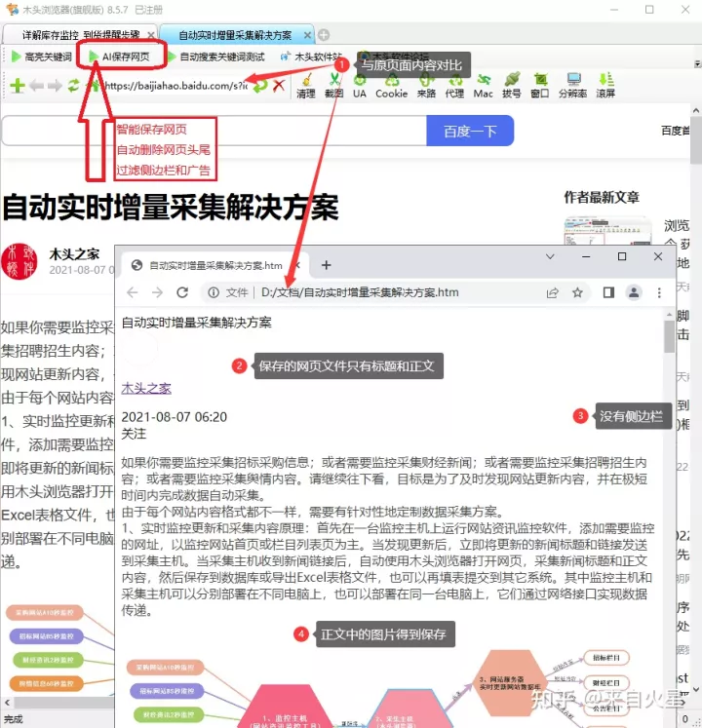702x728 pixels.
Task: Click the 木头之家 link in Chrome
Action: point(146,388)
